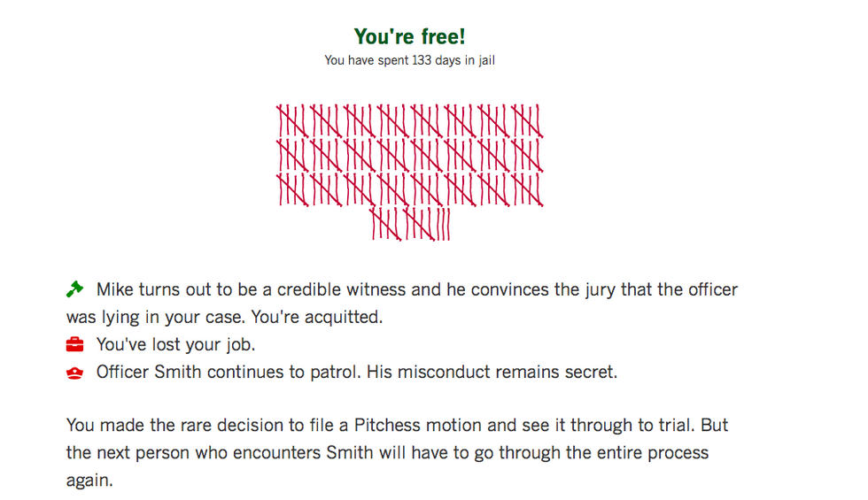Click the "You're free!" heading

(x=409, y=36)
